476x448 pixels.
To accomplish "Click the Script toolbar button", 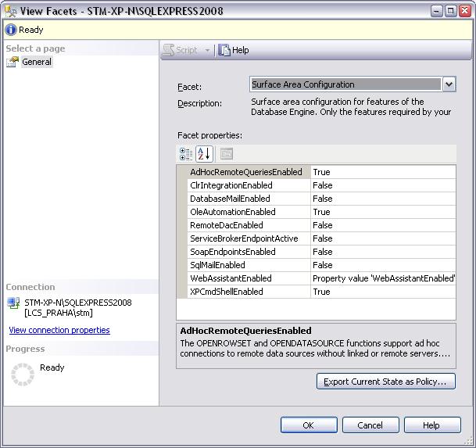I will click(x=180, y=50).
